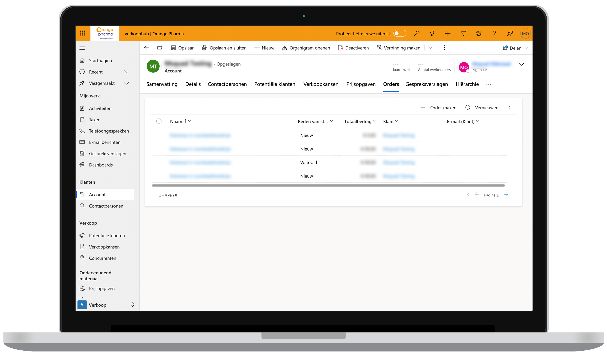Go back with the left arrow
Screen dimensions: 607x364
click(x=146, y=48)
